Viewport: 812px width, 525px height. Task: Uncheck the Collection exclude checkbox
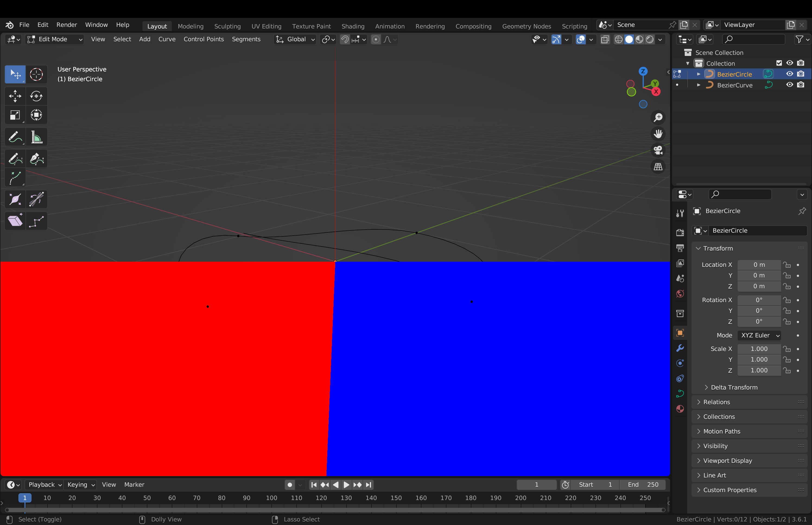tap(779, 63)
